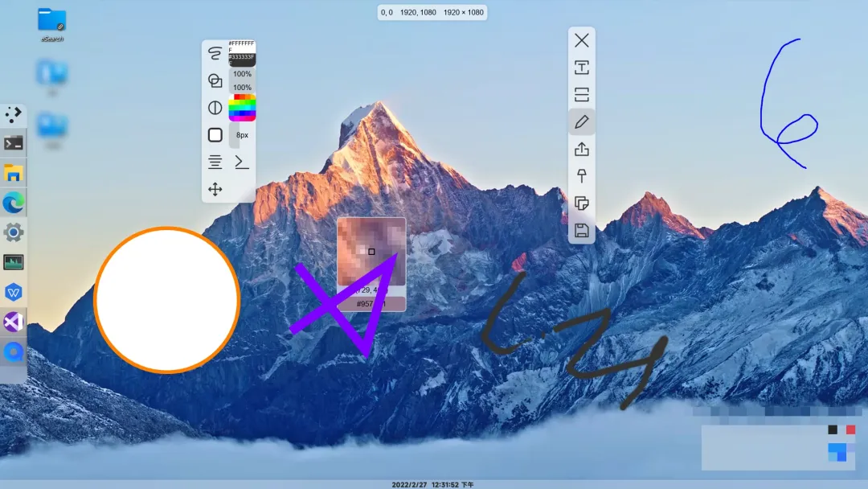Open screenshot with the share icon
The image size is (868, 489).
581,150
